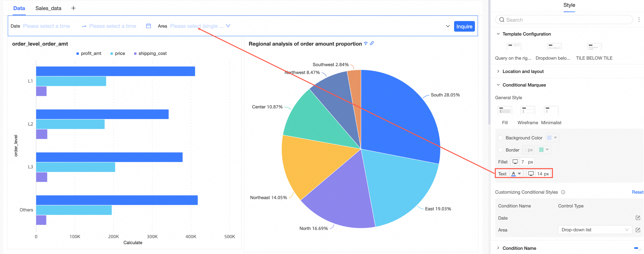Pick the 'Query on the right' template thumbnail
Image resolution: width=644 pixels, height=254 pixels.
click(x=514, y=47)
